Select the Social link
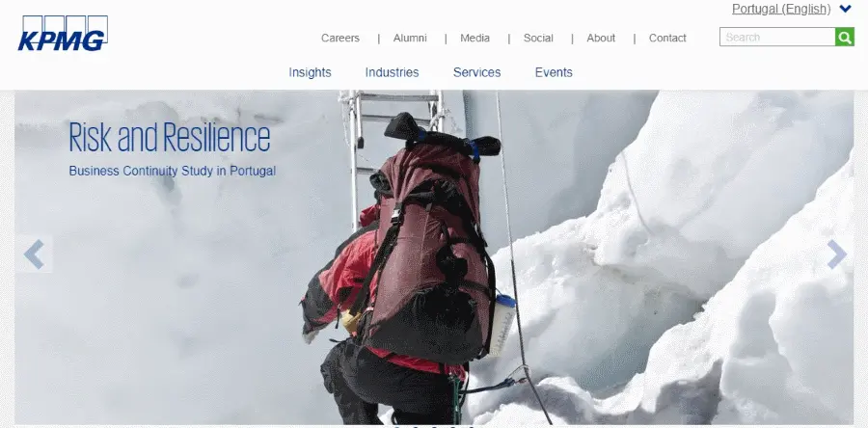 click(x=538, y=39)
